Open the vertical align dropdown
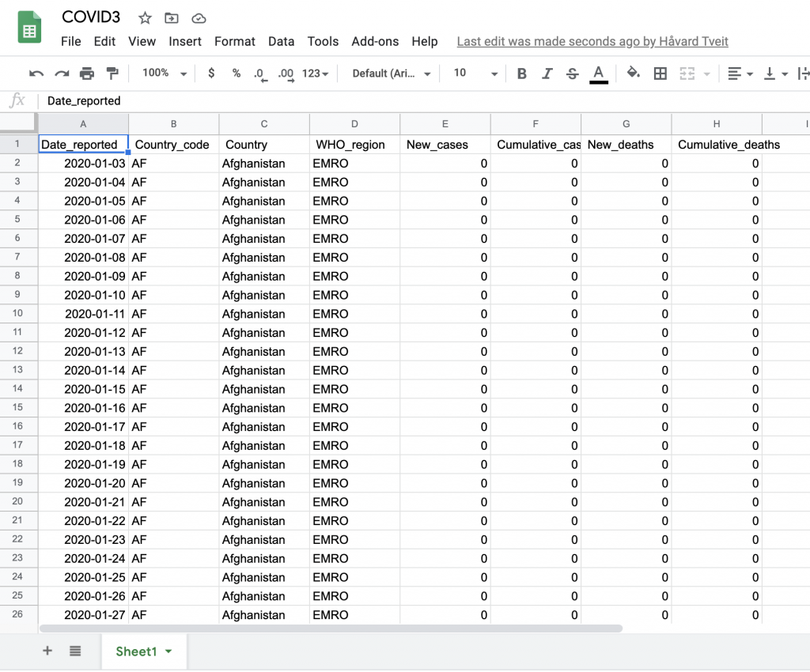The width and height of the screenshot is (810, 672). (775, 74)
